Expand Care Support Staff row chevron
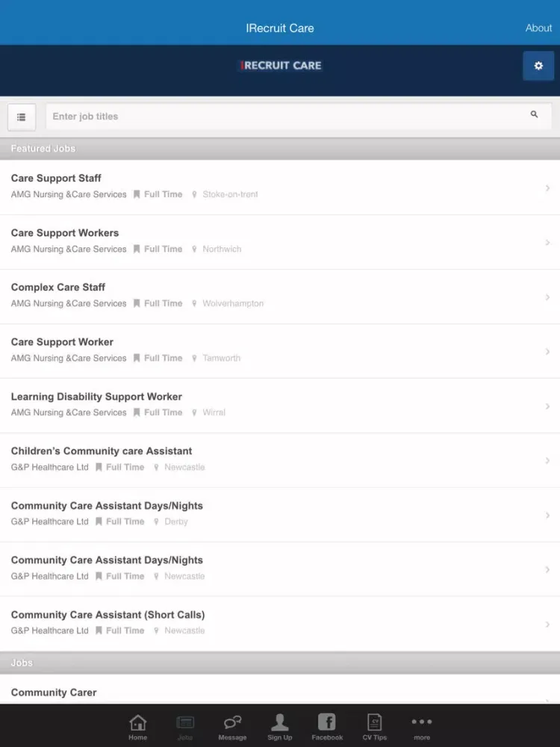 coord(547,188)
